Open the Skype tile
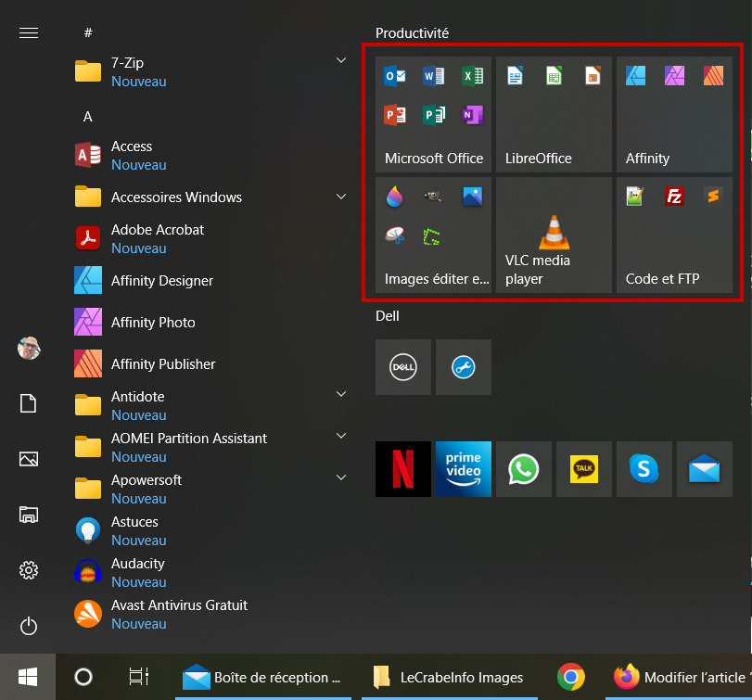This screenshot has width=752, height=700. click(644, 469)
